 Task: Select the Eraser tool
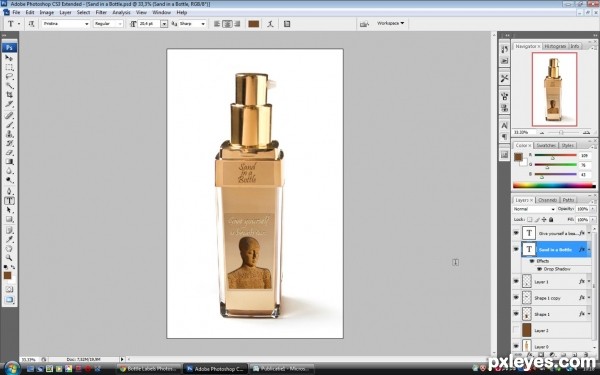(x=9, y=152)
